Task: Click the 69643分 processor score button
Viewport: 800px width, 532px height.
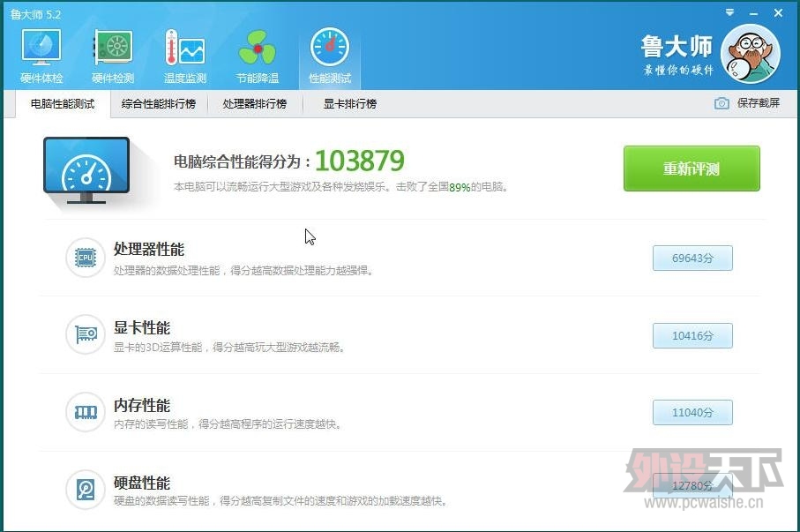Action: coord(692,258)
